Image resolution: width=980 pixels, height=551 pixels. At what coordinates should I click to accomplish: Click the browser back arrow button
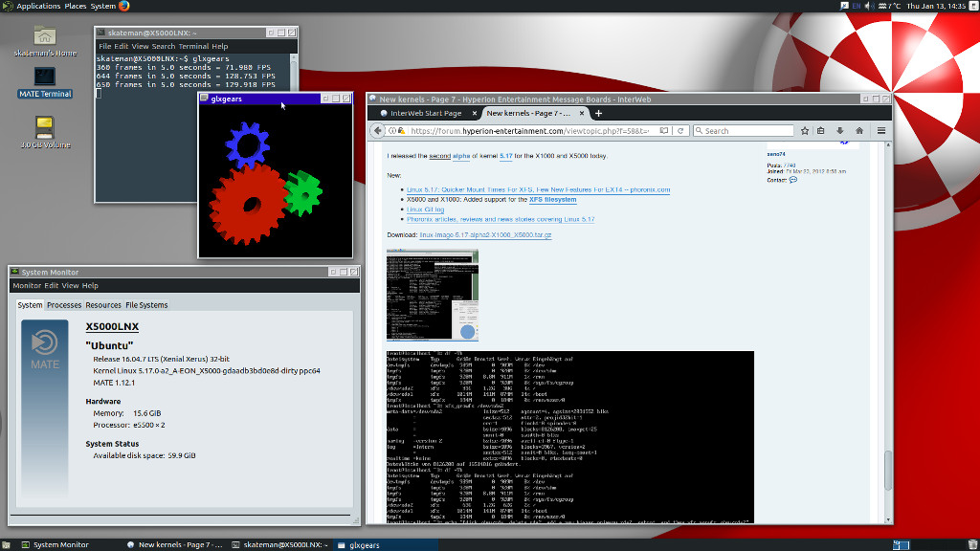click(x=377, y=130)
